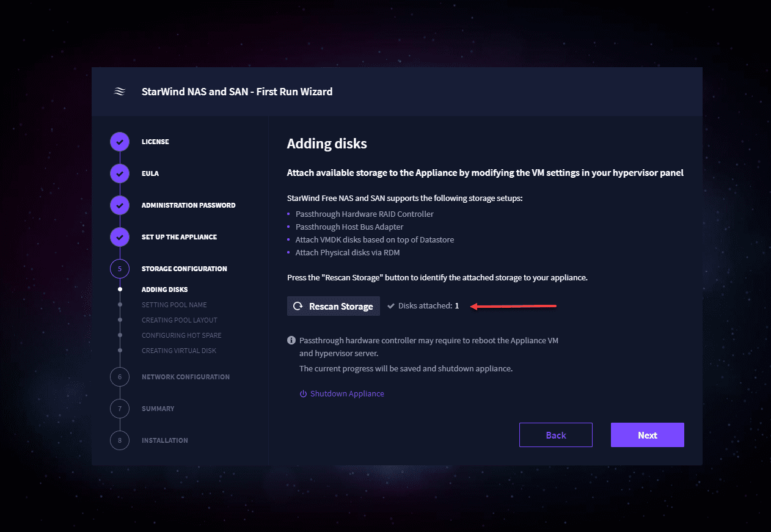
Task: Select the Creating Virtual Disk sub-step
Action: coord(179,351)
